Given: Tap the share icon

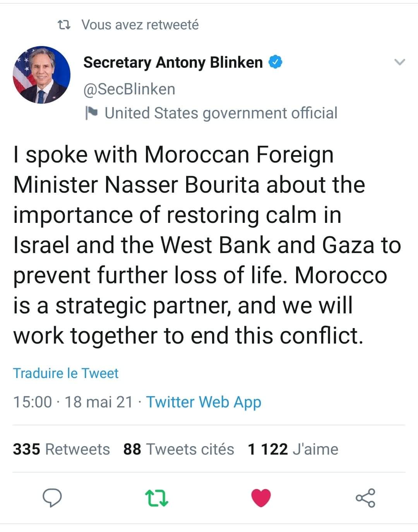Looking at the screenshot, I should (x=365, y=498).
